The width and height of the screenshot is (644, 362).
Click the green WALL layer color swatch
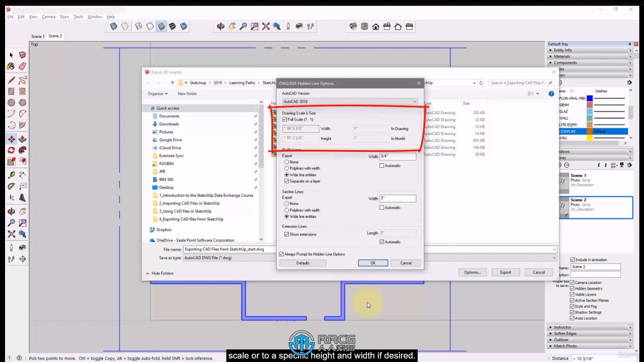[589, 118]
